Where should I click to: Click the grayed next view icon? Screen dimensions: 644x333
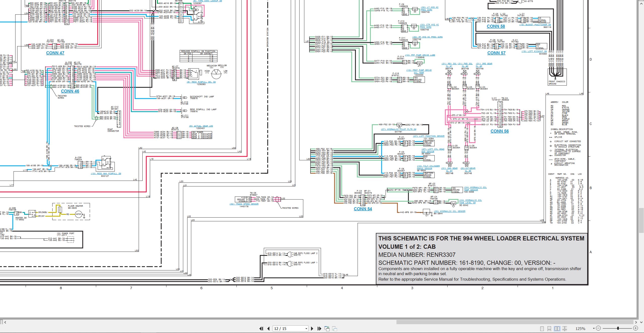click(x=335, y=328)
